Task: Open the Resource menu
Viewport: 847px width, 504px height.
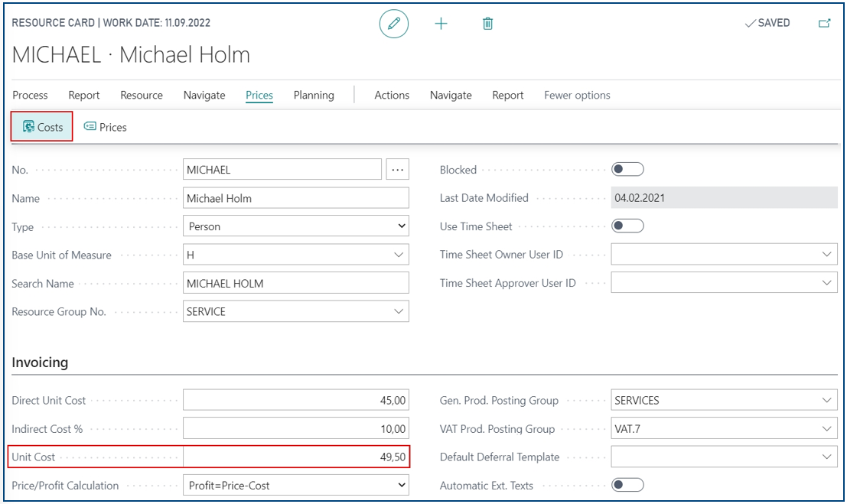Action: tap(142, 95)
